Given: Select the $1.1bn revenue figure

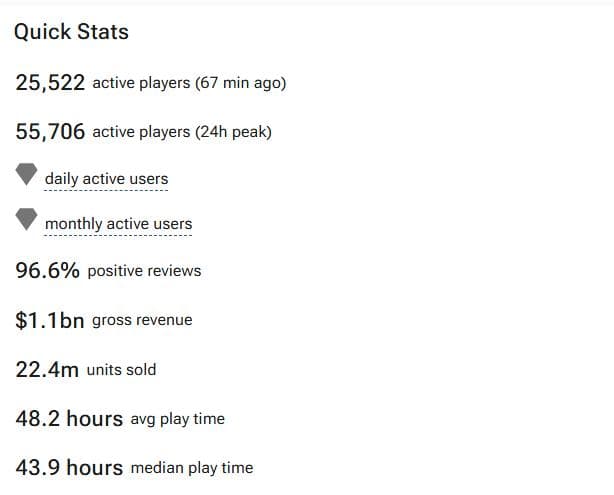Looking at the screenshot, I should (50, 321).
